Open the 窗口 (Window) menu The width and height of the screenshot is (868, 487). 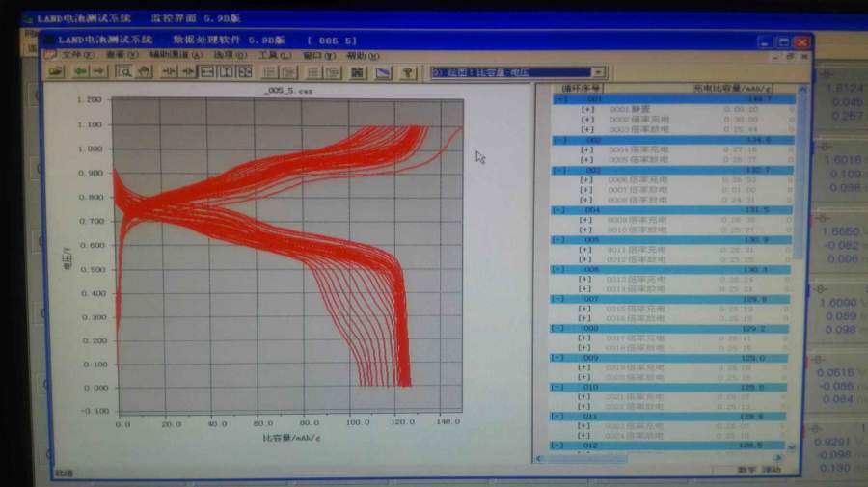click(x=319, y=56)
